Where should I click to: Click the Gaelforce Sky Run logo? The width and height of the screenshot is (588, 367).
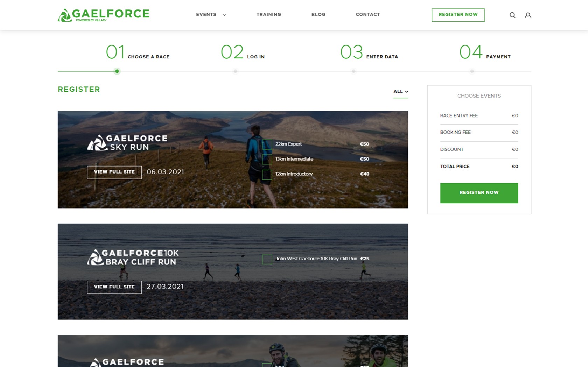point(127,143)
